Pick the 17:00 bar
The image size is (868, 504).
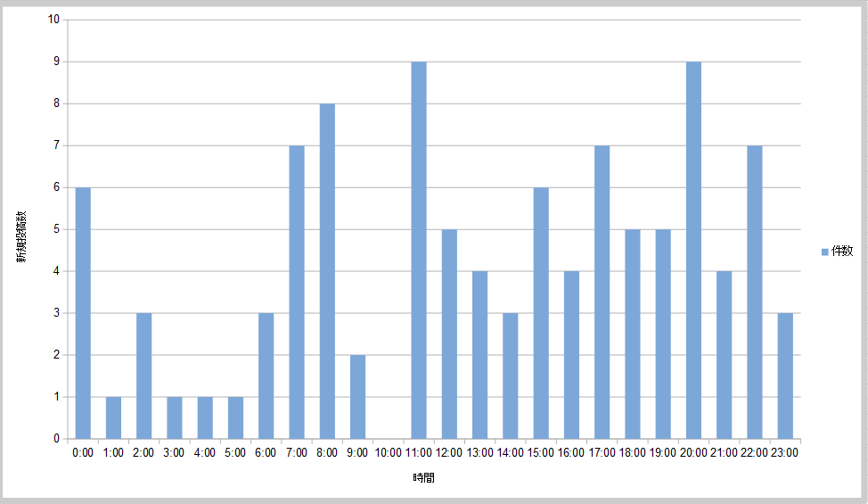click(x=602, y=292)
